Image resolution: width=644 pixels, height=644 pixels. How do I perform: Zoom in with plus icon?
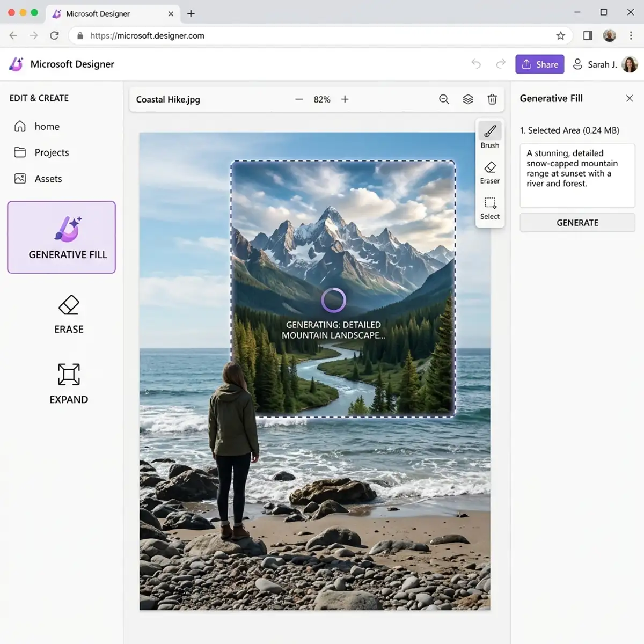point(345,99)
